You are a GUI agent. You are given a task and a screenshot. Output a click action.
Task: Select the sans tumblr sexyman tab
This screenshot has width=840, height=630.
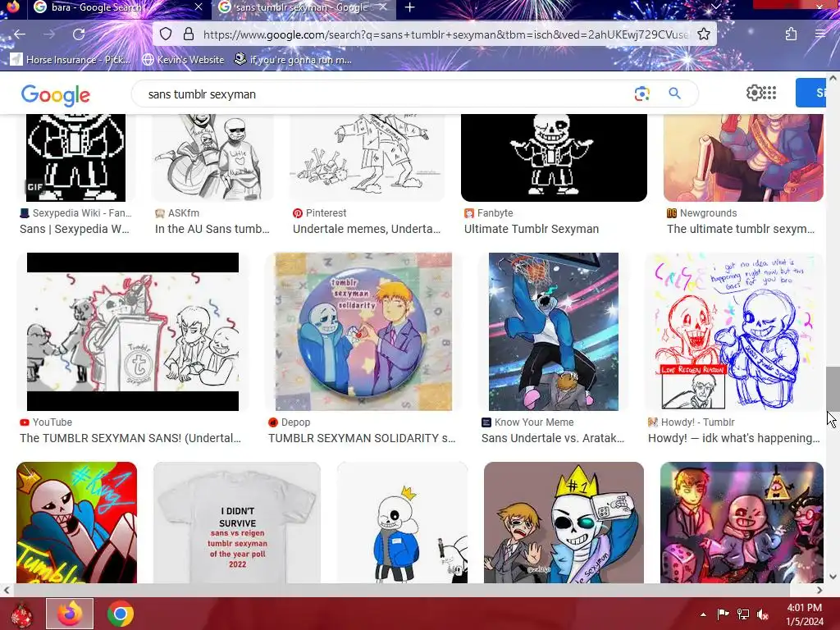[304, 7]
